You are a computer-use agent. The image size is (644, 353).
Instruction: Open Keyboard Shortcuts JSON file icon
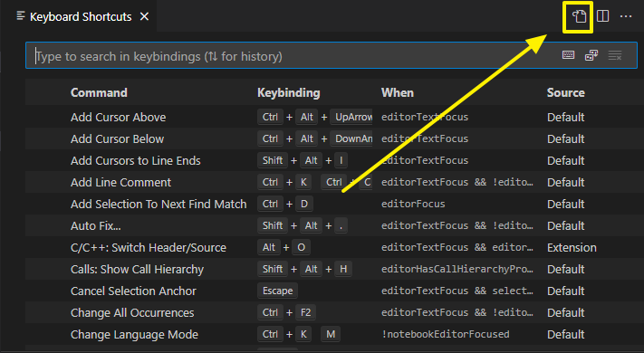pyautogui.click(x=579, y=17)
